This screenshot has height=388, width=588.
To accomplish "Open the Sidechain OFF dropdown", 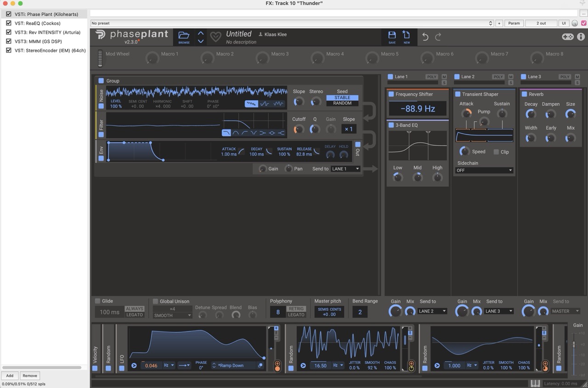I will [484, 170].
